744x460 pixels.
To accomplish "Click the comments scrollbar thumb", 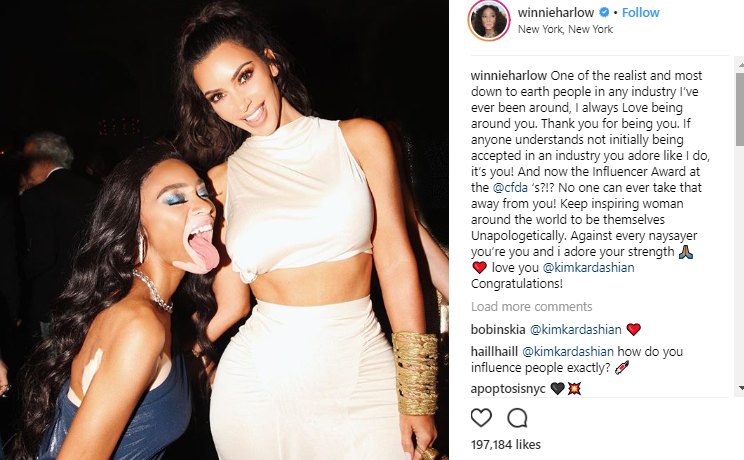I will point(740,109).
